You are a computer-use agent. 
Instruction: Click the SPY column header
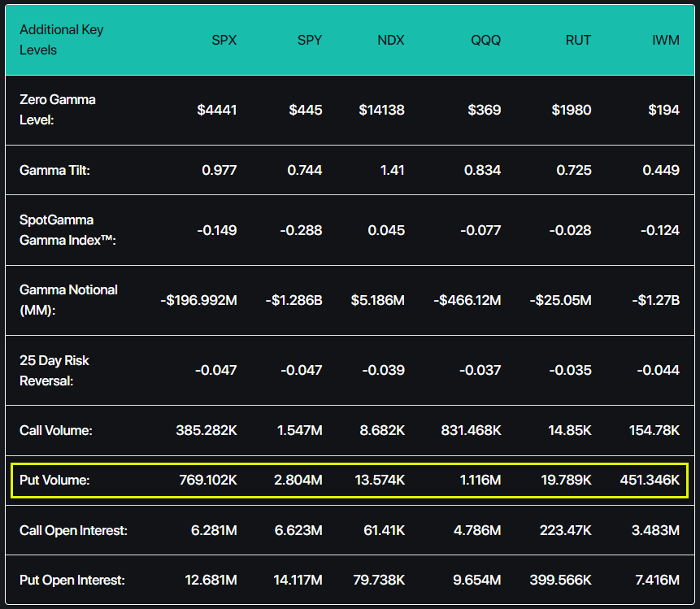pyautogui.click(x=310, y=40)
